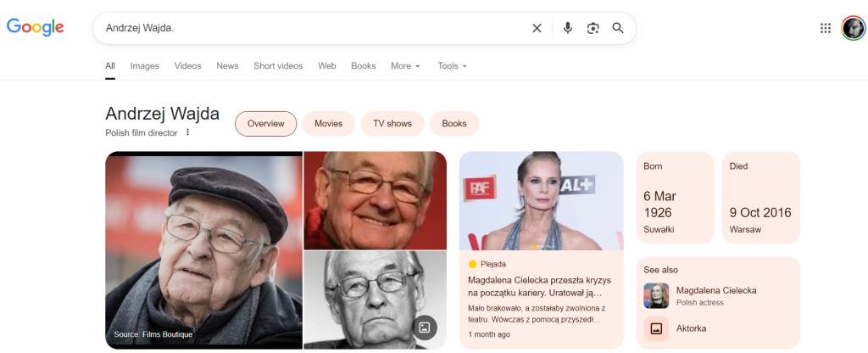Open search by image (Lens)

pyautogui.click(x=593, y=28)
